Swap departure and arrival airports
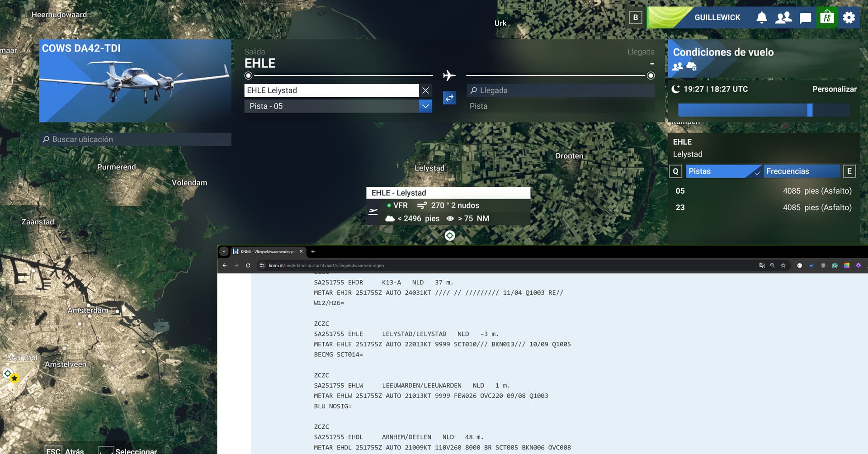Viewport: 868px width, 454px height. click(449, 98)
